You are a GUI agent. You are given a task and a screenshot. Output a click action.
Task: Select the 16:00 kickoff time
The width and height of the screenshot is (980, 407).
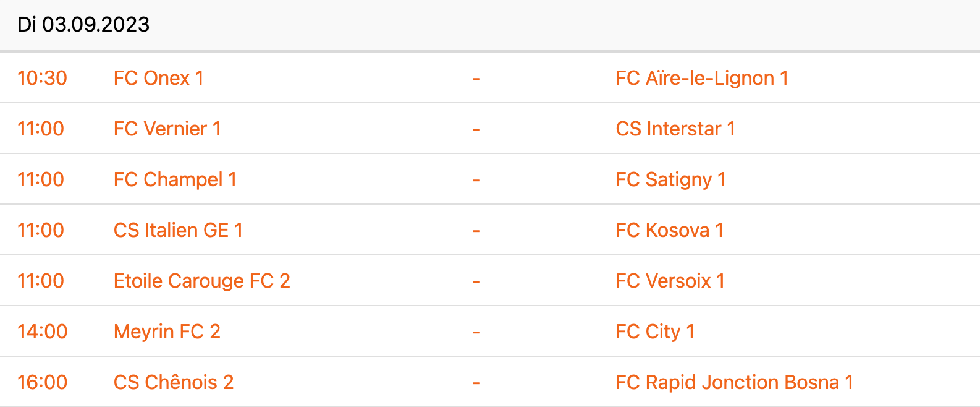[42, 382]
